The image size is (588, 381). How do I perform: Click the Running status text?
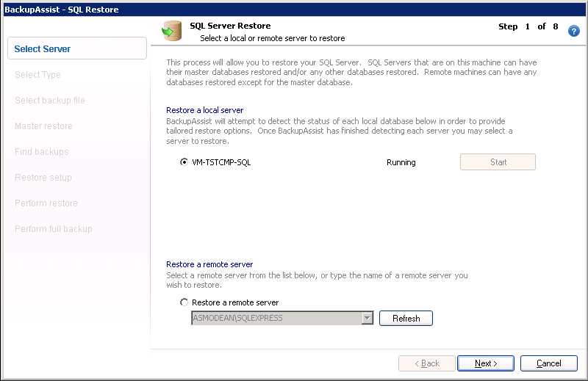click(401, 162)
